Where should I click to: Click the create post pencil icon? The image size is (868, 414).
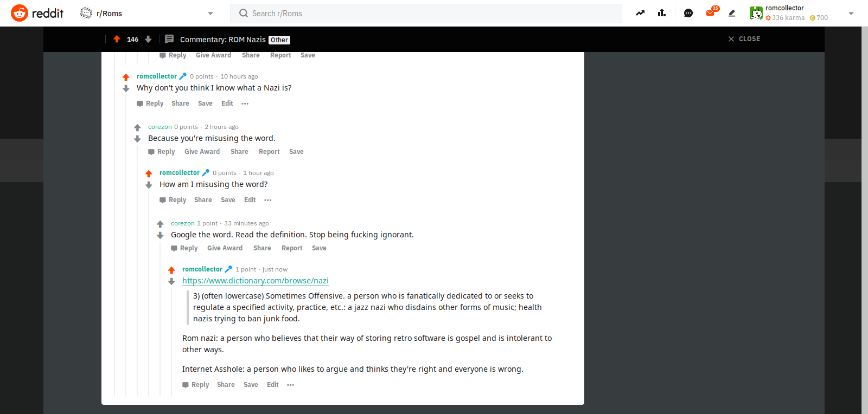point(732,13)
